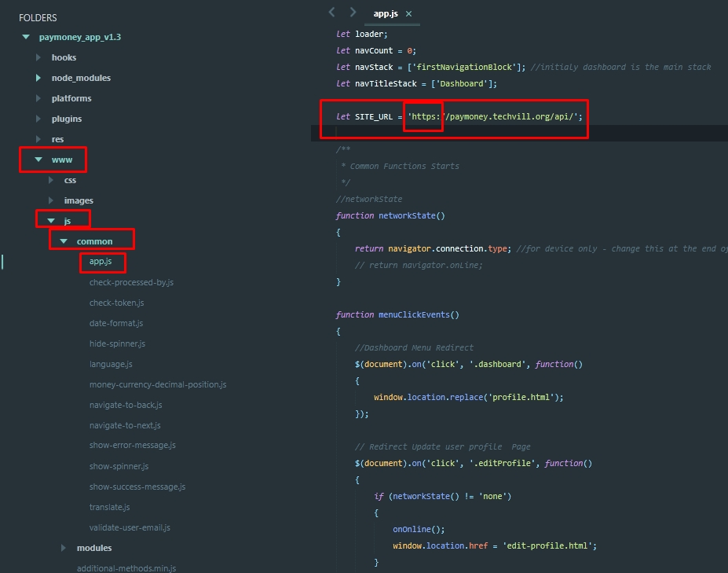Expand the modules folder

point(64,548)
